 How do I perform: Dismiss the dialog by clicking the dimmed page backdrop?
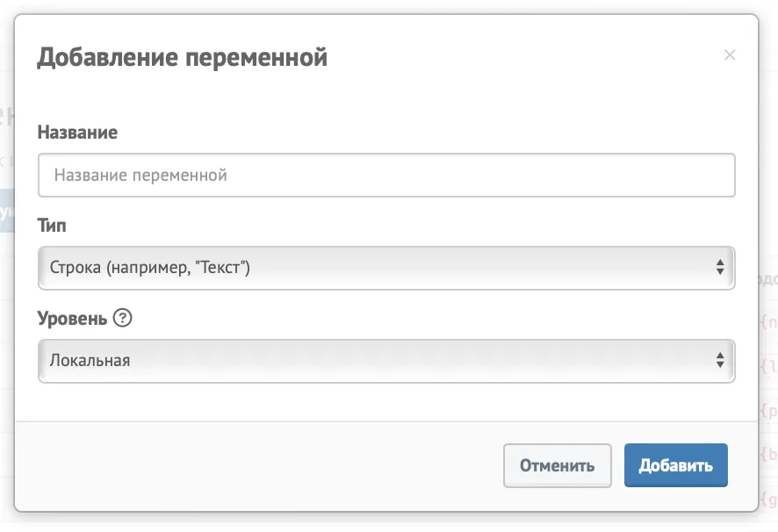pos(768,149)
